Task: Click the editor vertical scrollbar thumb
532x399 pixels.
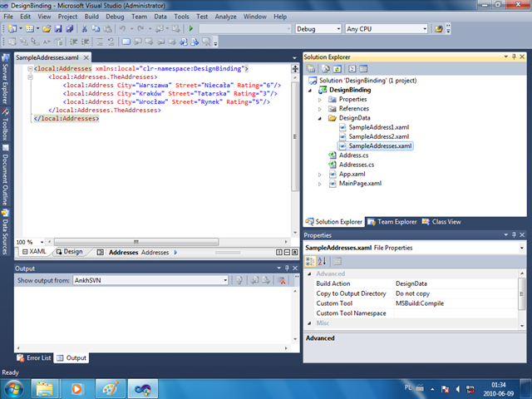Action: click(x=295, y=136)
